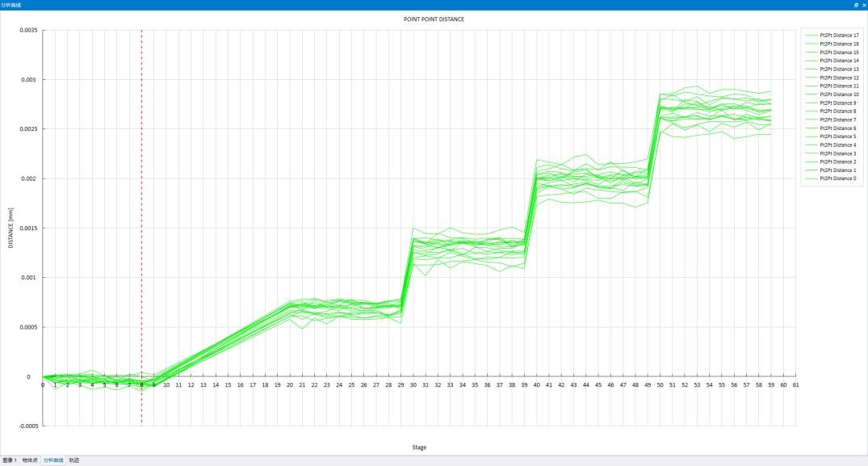Click stage 50 tick on x-axis
The height and width of the screenshot is (466, 868).
point(660,385)
